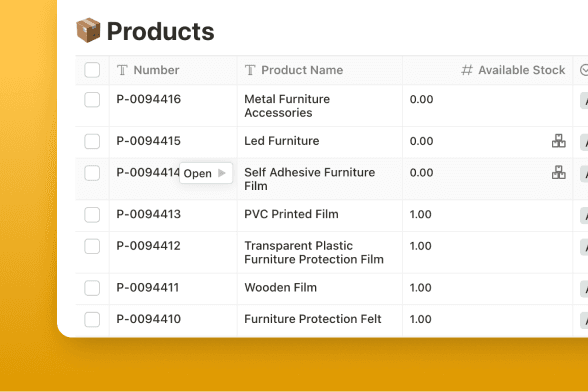
Task: Open the P-0094414 record using Open button
Action: coord(206,173)
